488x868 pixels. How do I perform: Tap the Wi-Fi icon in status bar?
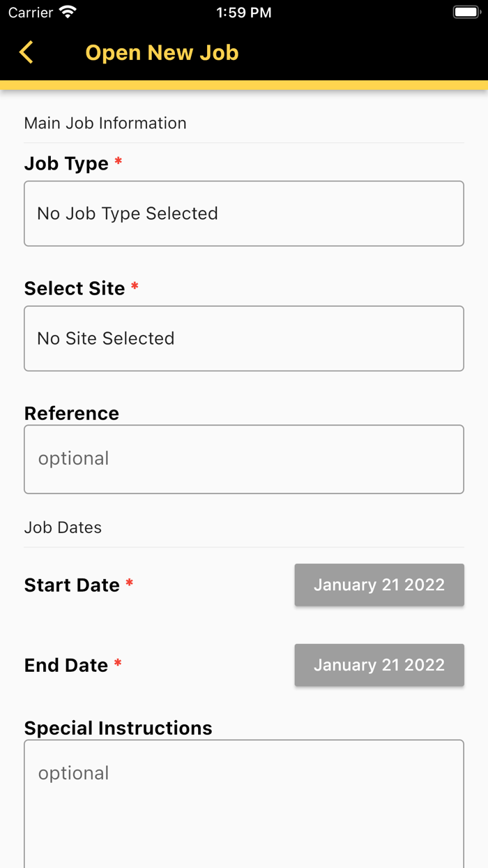[68, 13]
